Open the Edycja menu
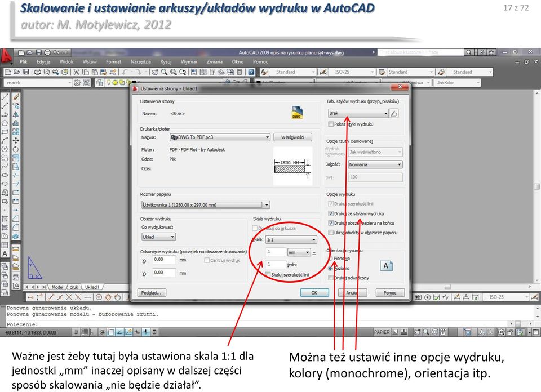The width and height of the screenshot is (541, 392). click(x=43, y=62)
